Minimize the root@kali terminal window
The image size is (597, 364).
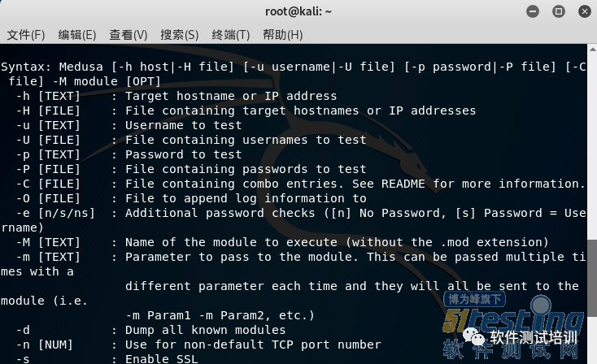point(533,11)
